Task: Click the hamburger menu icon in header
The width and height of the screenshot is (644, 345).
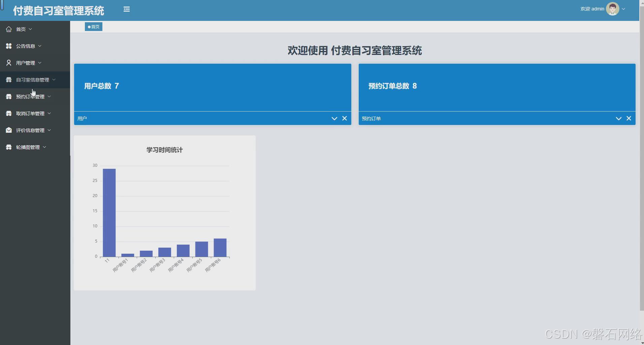Action: coord(127,9)
